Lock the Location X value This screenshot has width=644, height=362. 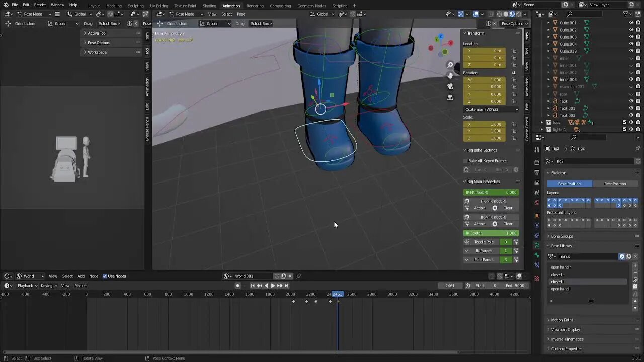[x=514, y=51]
